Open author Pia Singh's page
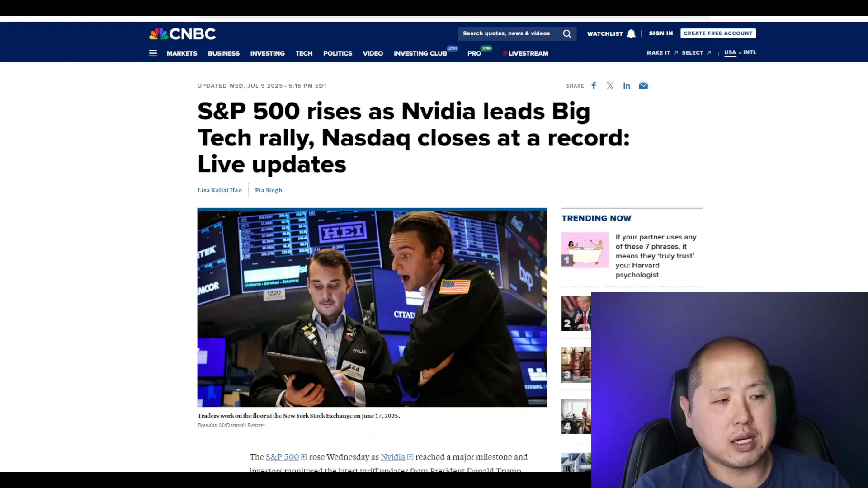Screen dimensions: 868x488 [269, 190]
